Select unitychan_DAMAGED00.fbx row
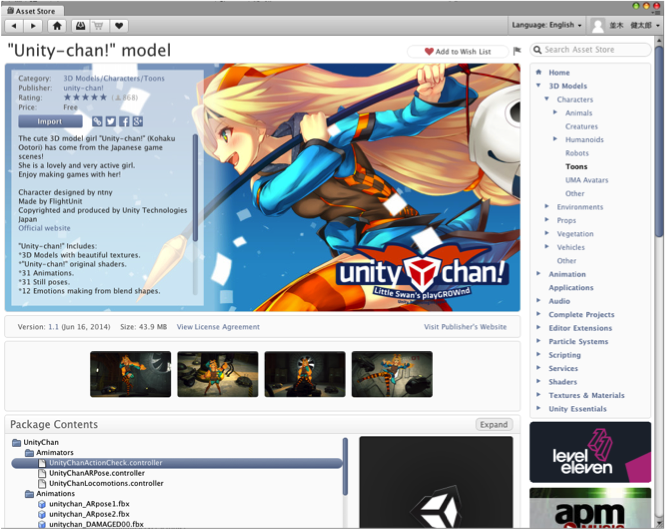 pos(177,524)
